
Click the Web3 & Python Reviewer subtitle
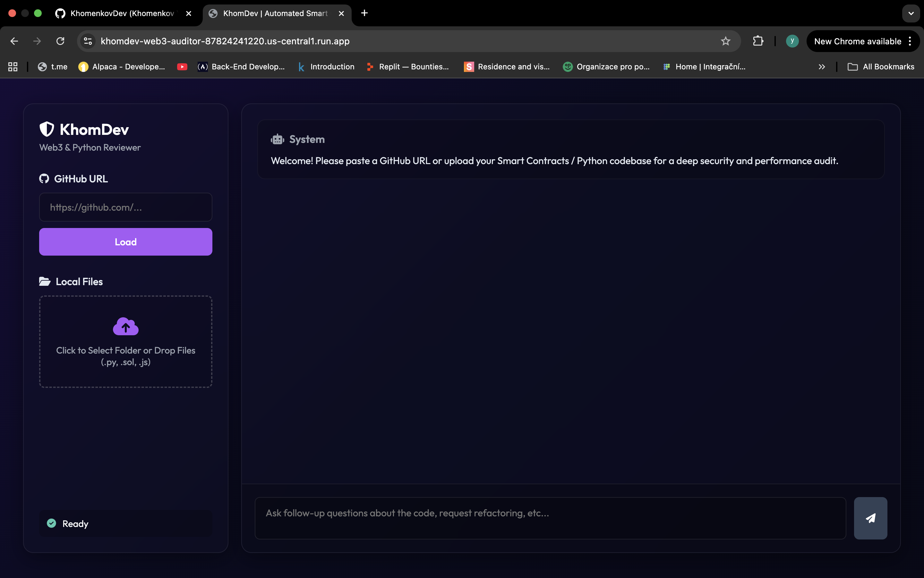coord(90,148)
